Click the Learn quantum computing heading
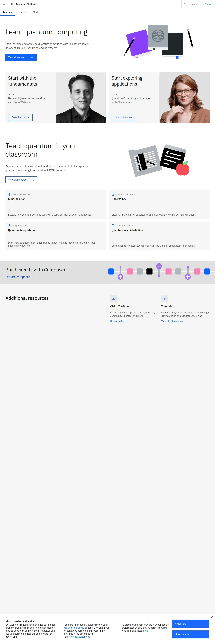The height and width of the screenshot is (644, 215). (46, 32)
